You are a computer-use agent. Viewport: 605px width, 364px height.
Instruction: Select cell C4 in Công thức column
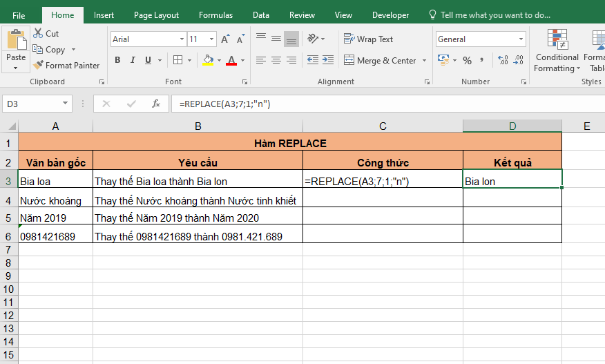(383, 200)
